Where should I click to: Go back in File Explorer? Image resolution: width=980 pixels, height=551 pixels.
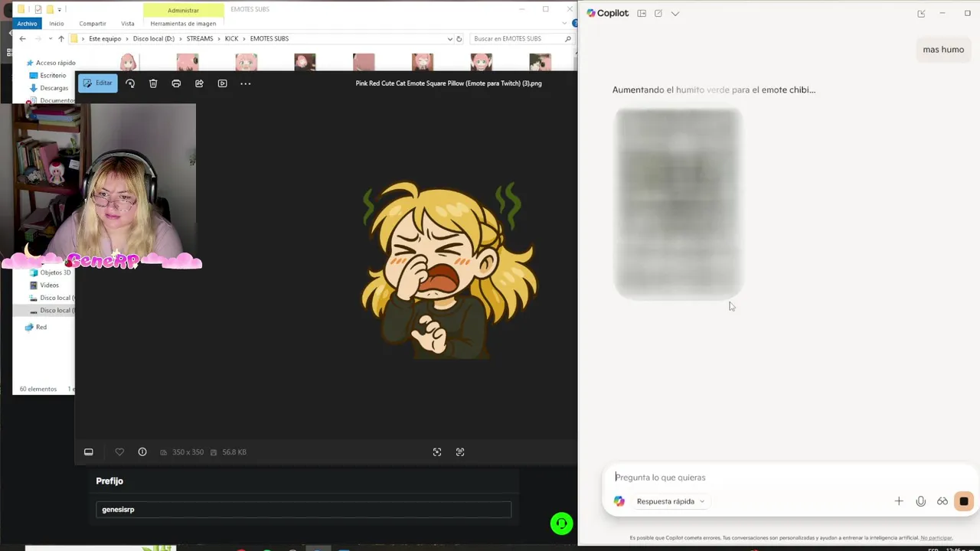pos(22,38)
